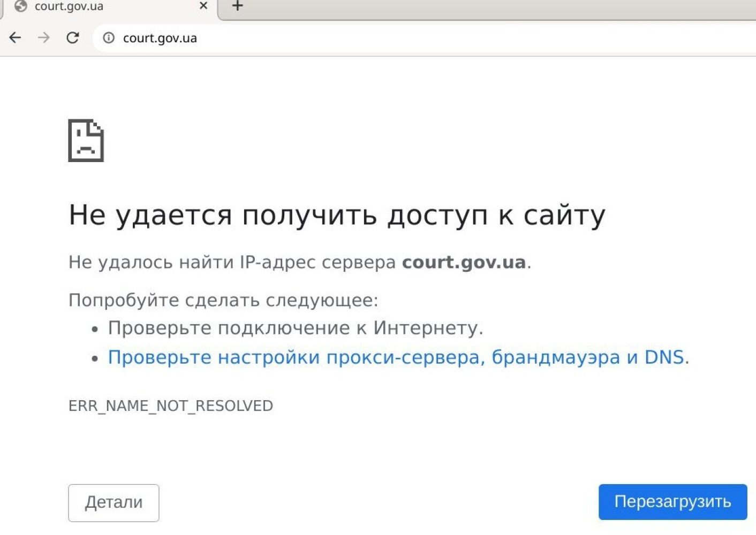Click empty tab strip right of plus

click(x=482, y=7)
